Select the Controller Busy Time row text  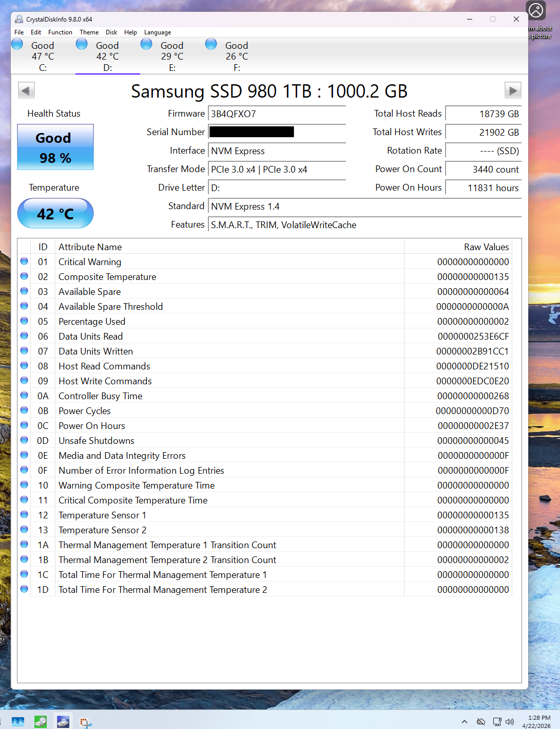tap(101, 396)
